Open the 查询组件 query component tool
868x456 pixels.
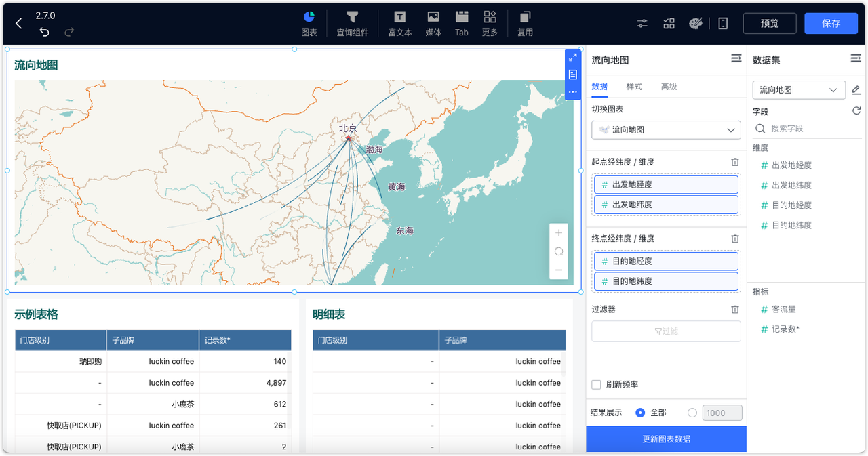[352, 23]
